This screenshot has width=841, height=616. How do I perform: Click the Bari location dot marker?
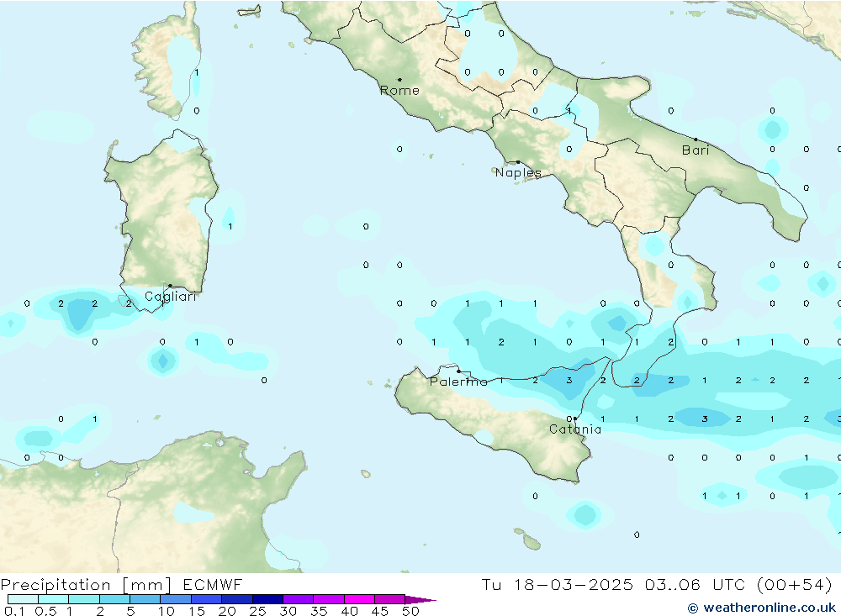pyautogui.click(x=696, y=140)
